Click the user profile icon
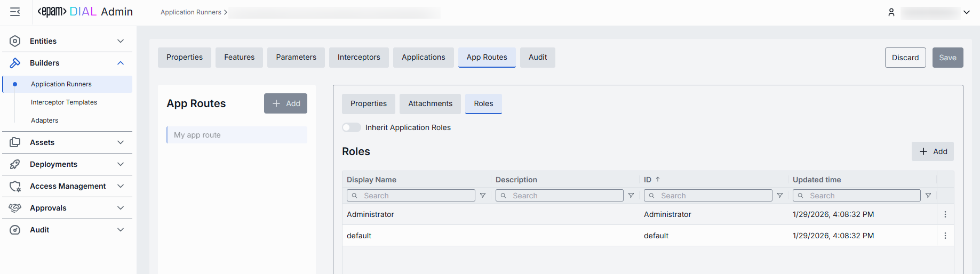Viewport: 980px width, 274px height. [x=891, y=12]
